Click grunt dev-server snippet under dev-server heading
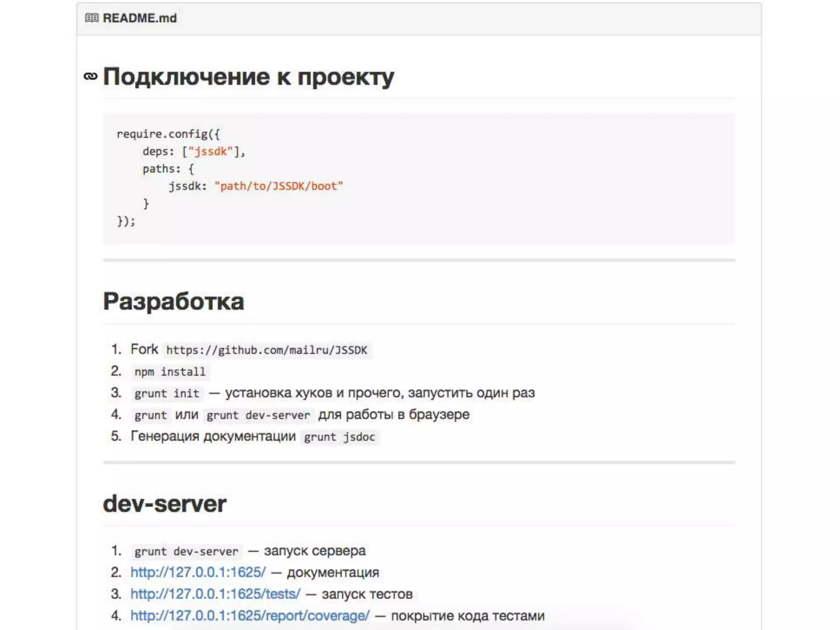 click(x=186, y=551)
